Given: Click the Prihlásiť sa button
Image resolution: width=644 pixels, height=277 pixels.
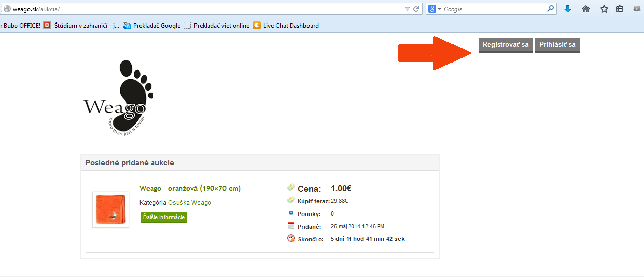Looking at the screenshot, I should 557,45.
